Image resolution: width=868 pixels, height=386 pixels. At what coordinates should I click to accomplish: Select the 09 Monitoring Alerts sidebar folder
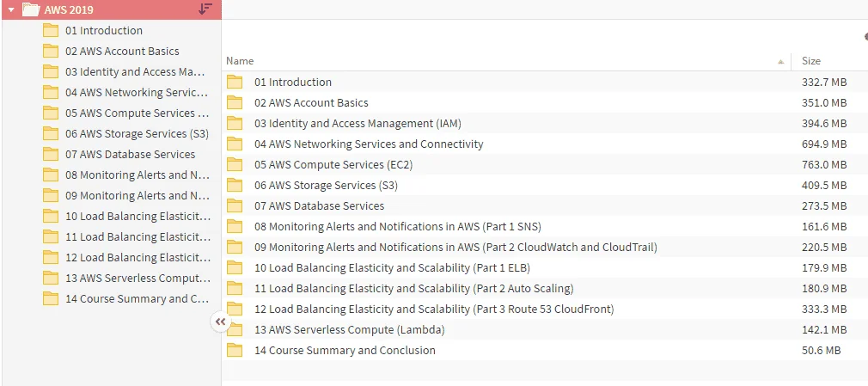[x=138, y=195]
